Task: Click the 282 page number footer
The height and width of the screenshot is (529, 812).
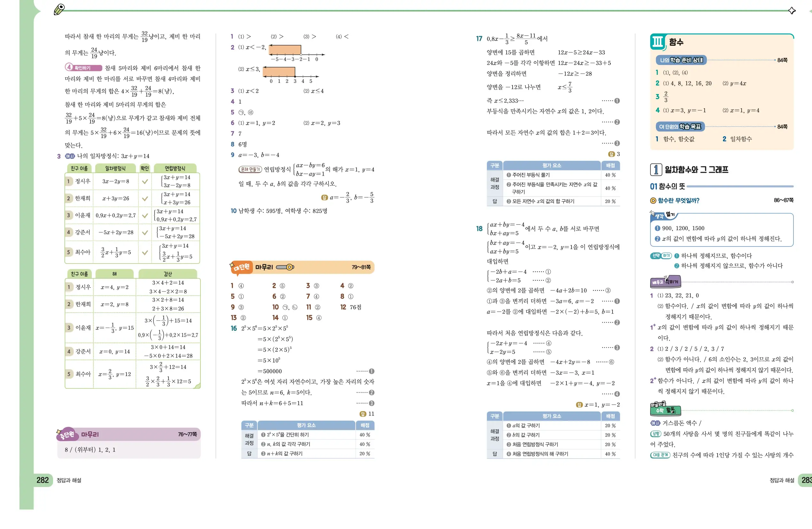Action: 43,481
